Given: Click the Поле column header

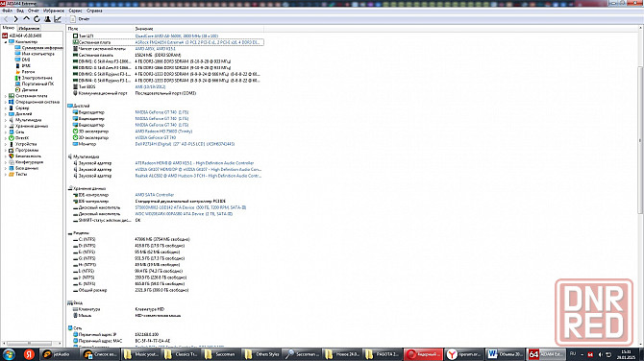Looking at the screenshot, I should click(100, 29).
